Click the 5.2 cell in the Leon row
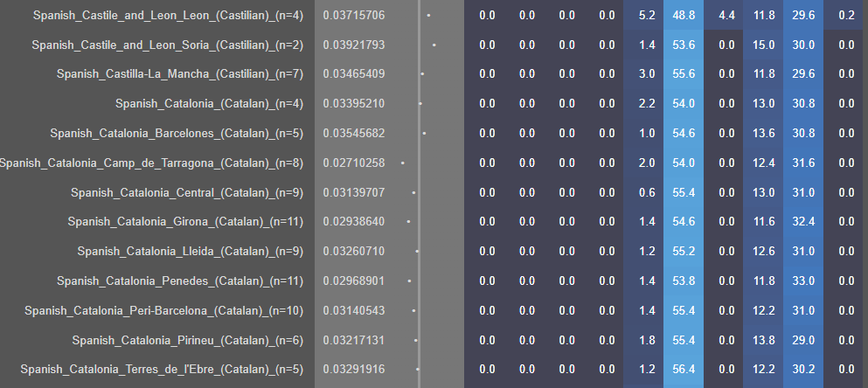Viewport: 868px width, 388px height. click(647, 16)
